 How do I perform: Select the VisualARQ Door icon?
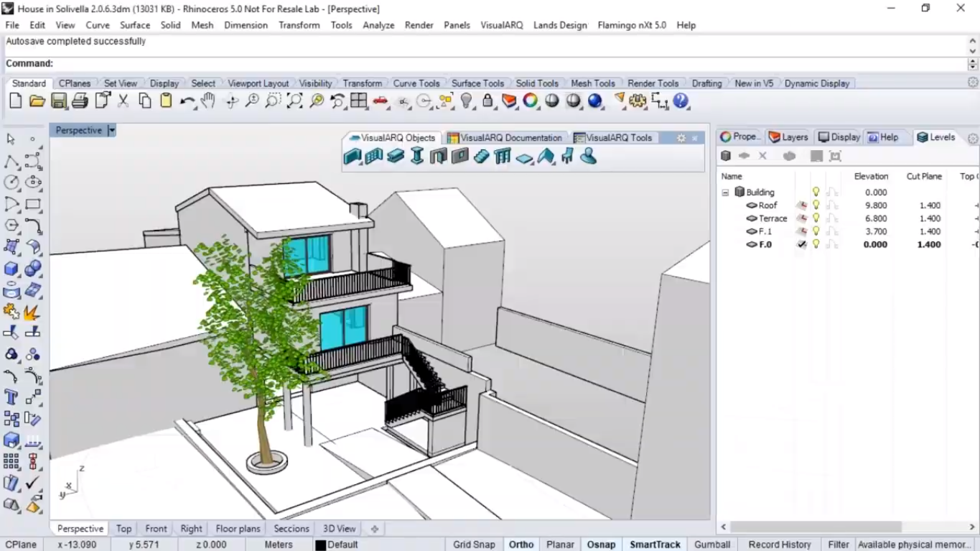(x=439, y=156)
